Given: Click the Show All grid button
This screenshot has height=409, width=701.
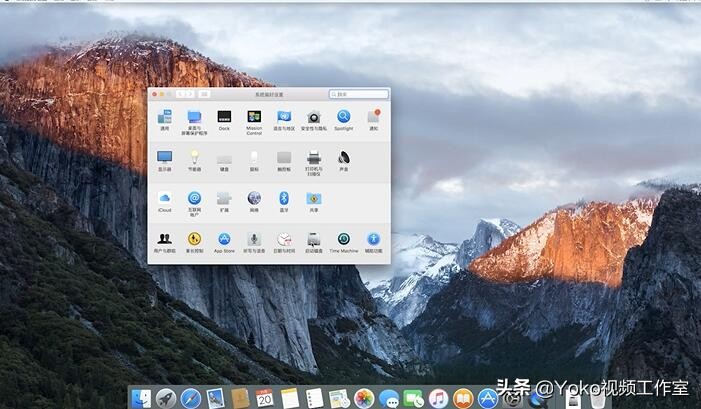Looking at the screenshot, I should pos(204,94).
